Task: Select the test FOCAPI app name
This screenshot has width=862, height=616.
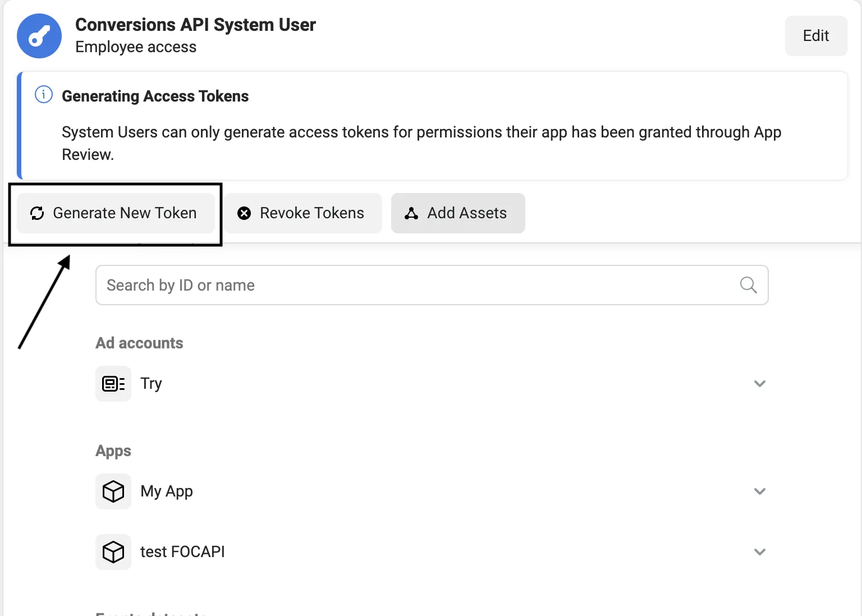Action: pyautogui.click(x=182, y=552)
